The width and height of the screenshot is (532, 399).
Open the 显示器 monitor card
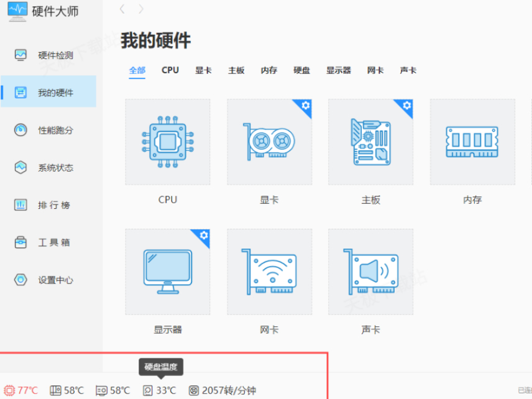(168, 272)
